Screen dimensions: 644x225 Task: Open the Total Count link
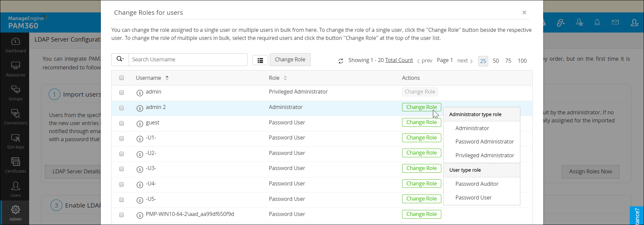pos(399,60)
